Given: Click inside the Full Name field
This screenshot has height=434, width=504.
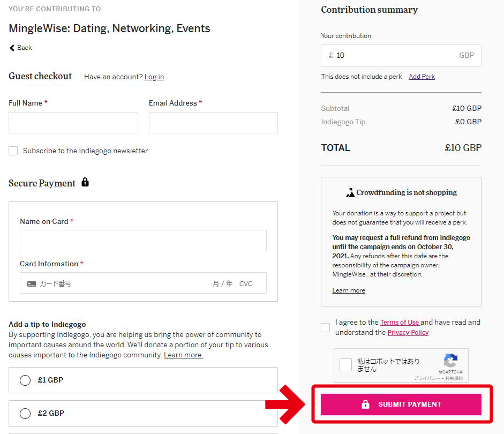Looking at the screenshot, I should click(x=73, y=123).
